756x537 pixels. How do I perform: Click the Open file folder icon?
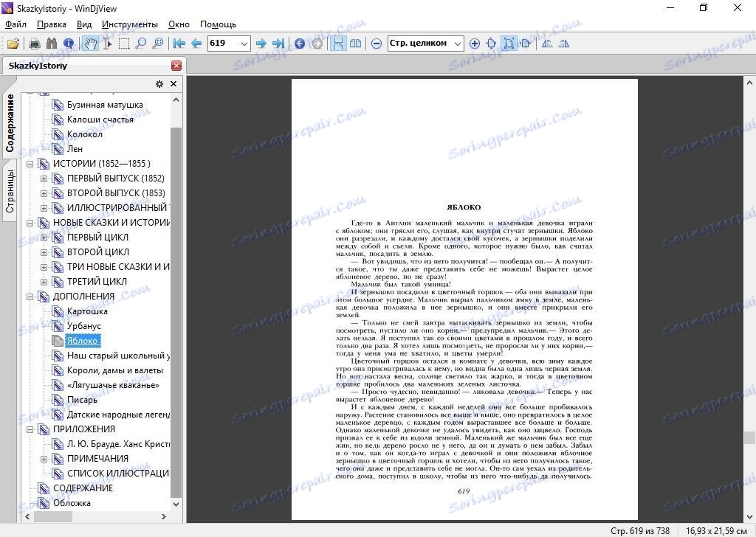[13, 44]
